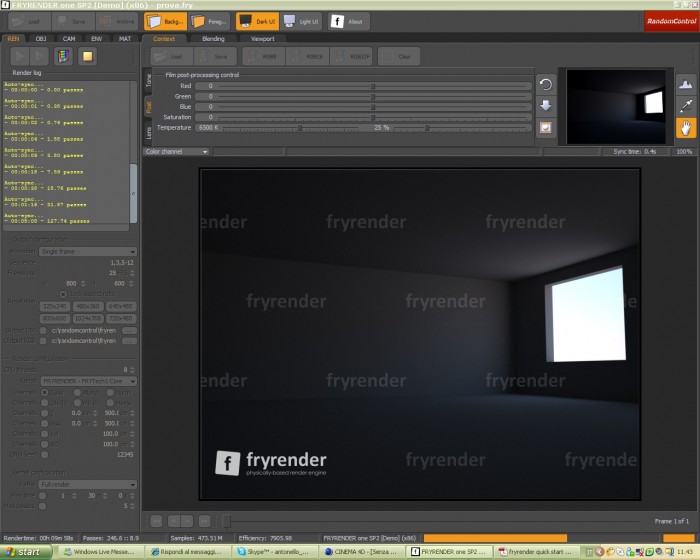Open the Color channel dropdown
This screenshot has height=560, width=700.
click(176, 152)
